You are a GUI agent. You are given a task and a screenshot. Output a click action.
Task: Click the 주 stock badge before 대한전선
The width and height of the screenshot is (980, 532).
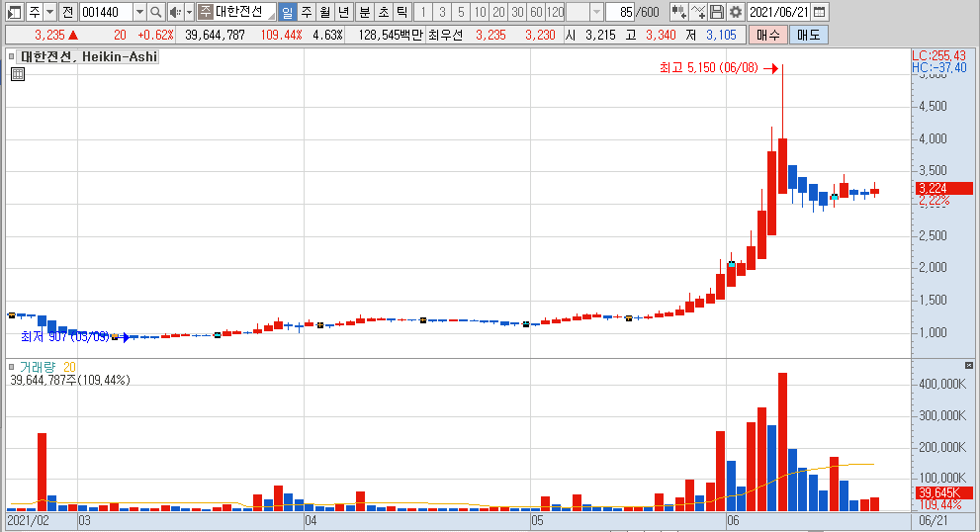click(205, 11)
